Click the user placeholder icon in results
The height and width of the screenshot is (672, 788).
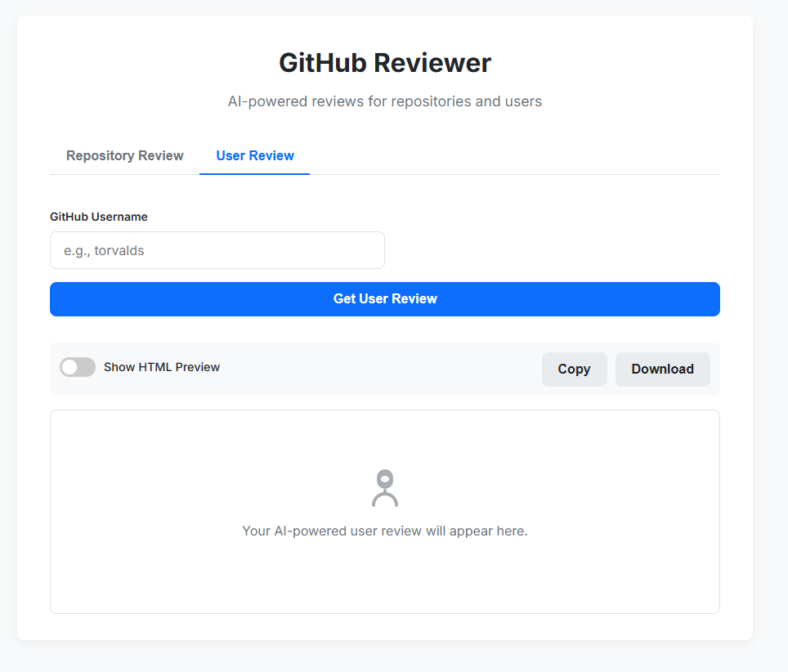[385, 488]
